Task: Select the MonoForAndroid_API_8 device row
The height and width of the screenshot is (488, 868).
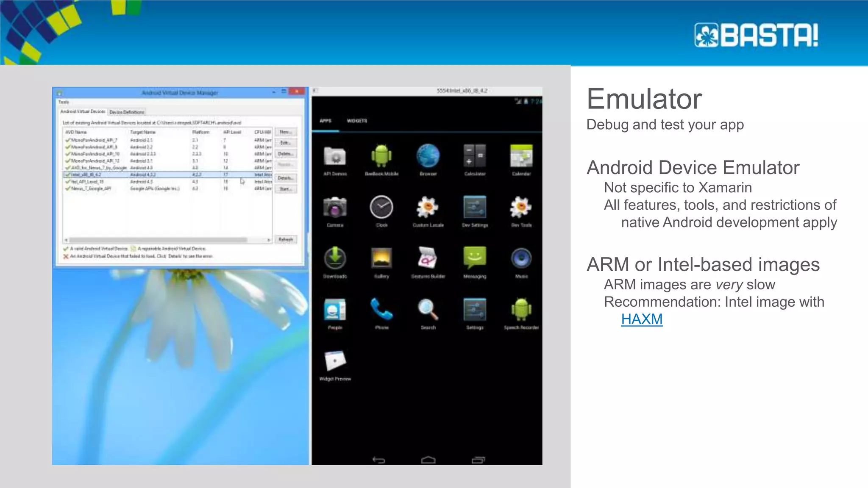Action: [167, 147]
